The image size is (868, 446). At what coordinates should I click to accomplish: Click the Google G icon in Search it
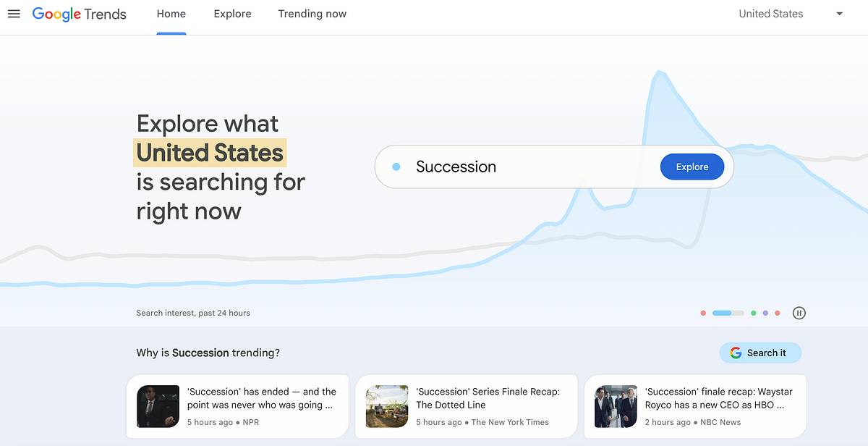coord(736,353)
